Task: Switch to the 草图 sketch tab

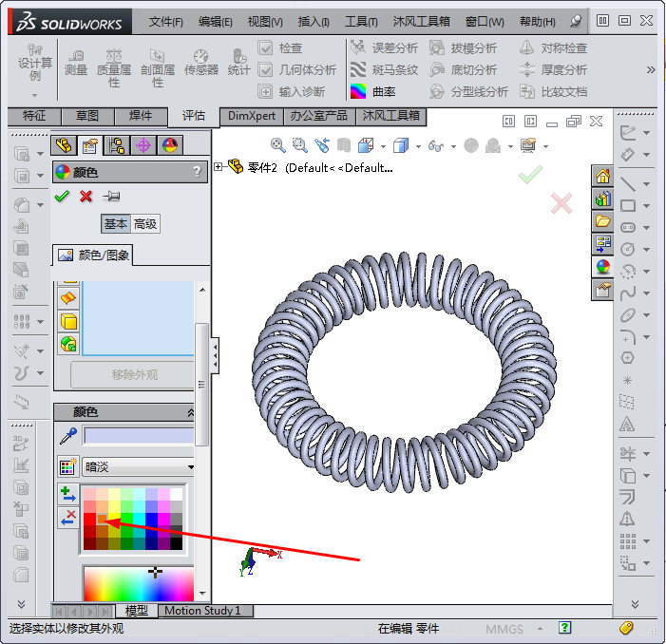Action: 86,116
